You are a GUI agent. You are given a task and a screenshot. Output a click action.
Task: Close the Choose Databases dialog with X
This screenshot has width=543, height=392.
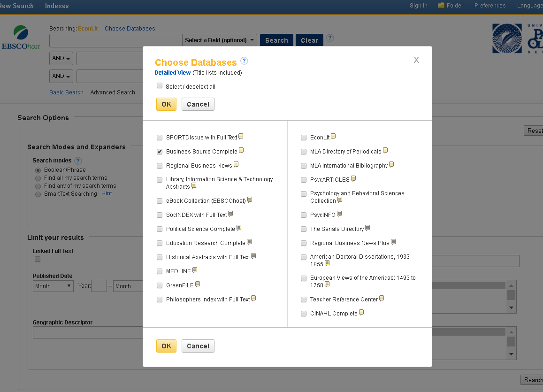click(x=416, y=60)
